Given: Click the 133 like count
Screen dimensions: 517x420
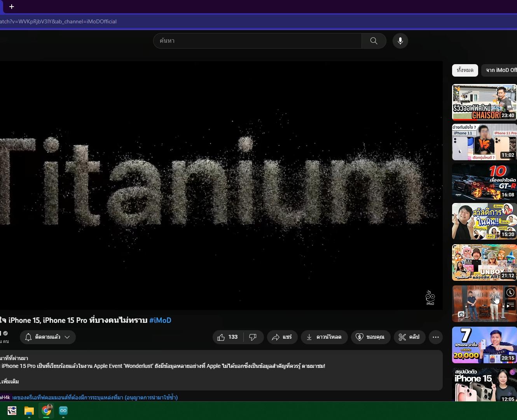Looking at the screenshot, I should pos(233,337).
